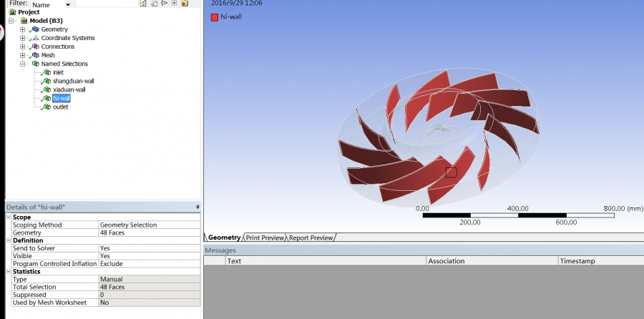This screenshot has height=319, width=644.
Task: Click the Messages panel title
Action: [x=220, y=250]
